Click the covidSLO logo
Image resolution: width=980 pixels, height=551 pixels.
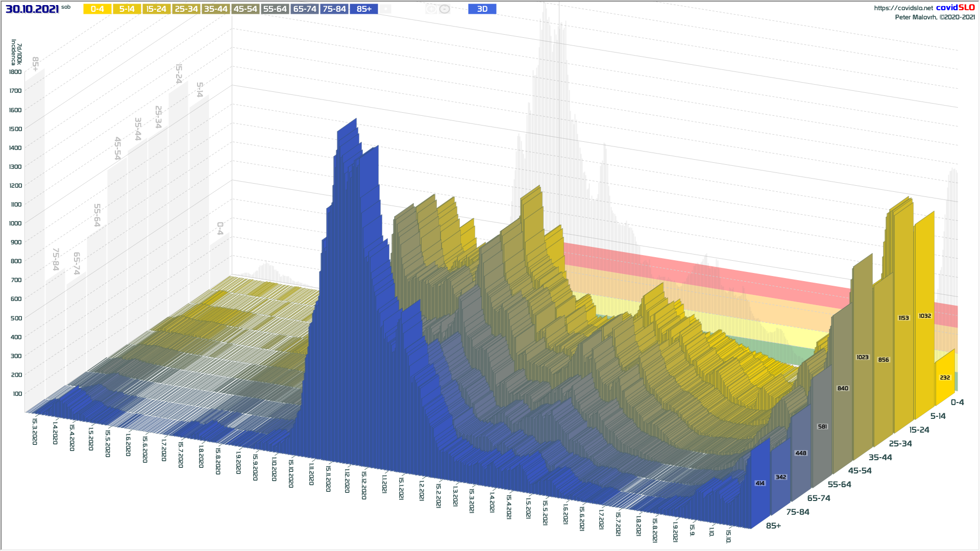point(955,8)
